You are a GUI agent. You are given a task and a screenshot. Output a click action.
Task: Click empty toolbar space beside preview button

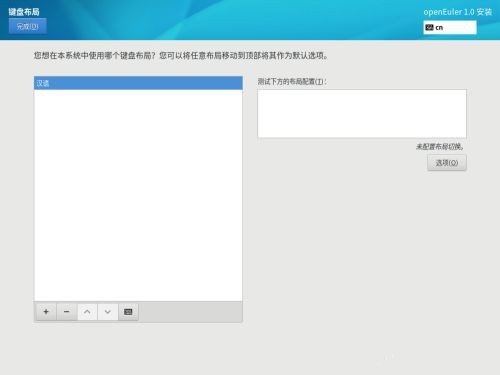point(190,312)
